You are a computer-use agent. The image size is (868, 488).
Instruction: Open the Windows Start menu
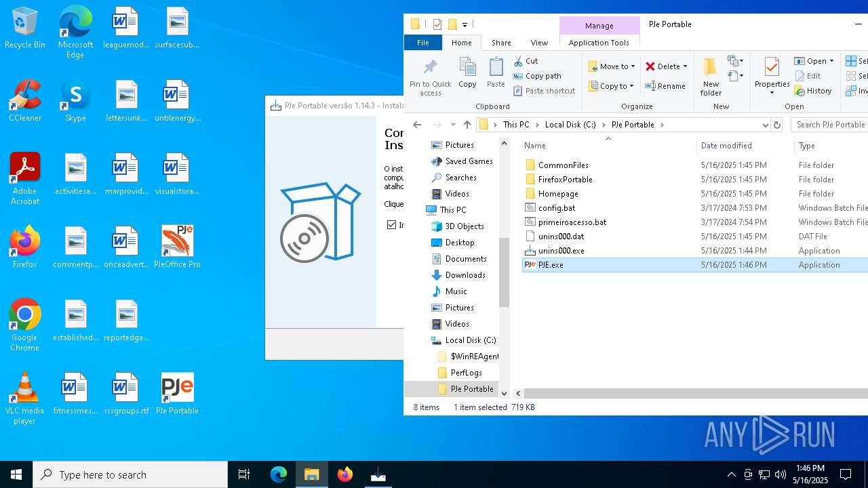(x=16, y=474)
